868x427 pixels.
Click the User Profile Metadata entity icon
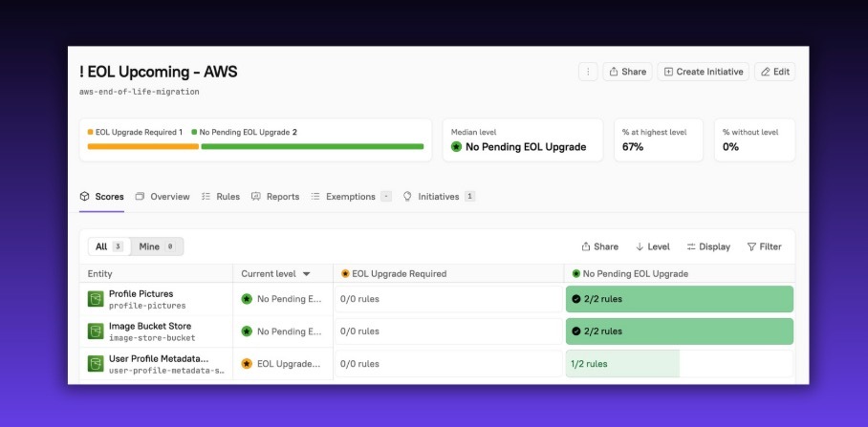coord(96,364)
